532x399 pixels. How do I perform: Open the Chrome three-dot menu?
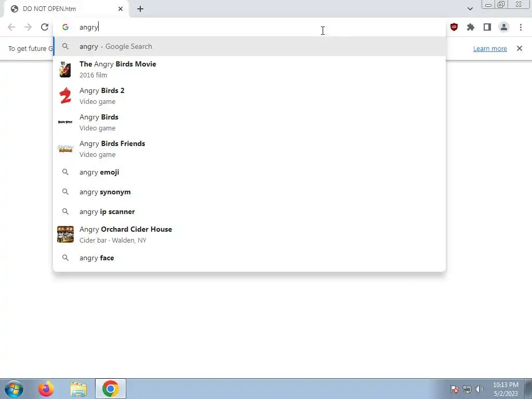click(x=521, y=27)
